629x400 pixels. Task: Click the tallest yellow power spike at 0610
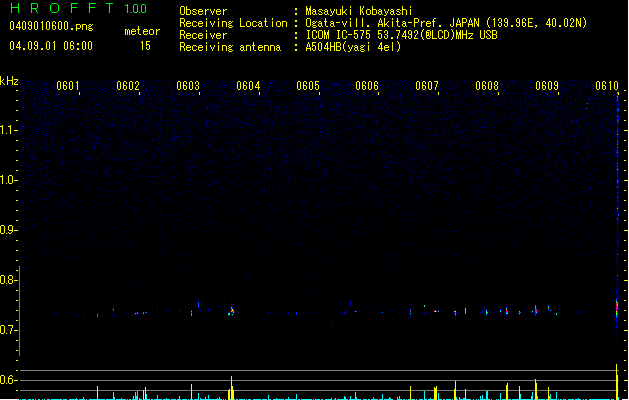[x=617, y=382]
